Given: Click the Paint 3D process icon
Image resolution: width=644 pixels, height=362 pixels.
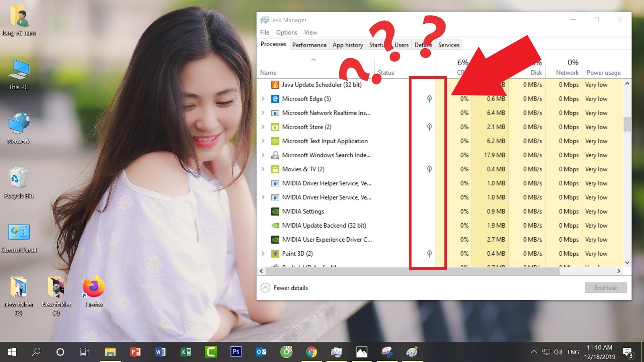Looking at the screenshot, I should pos(275,254).
